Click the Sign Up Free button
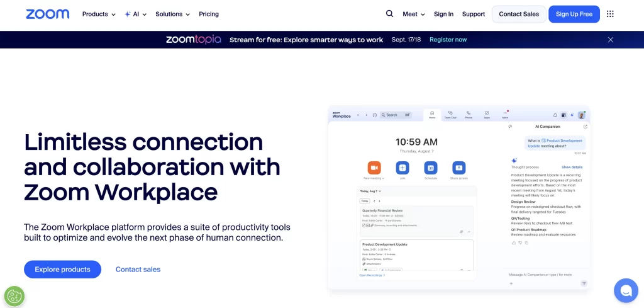The image size is (644, 308). 574,14
